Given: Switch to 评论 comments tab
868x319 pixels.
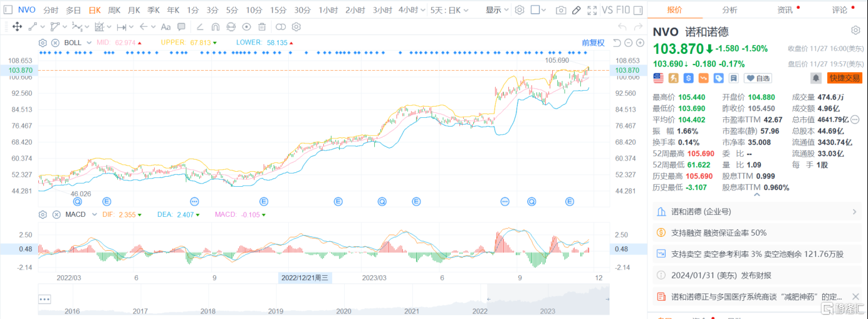Looking at the screenshot, I should click(x=840, y=10).
